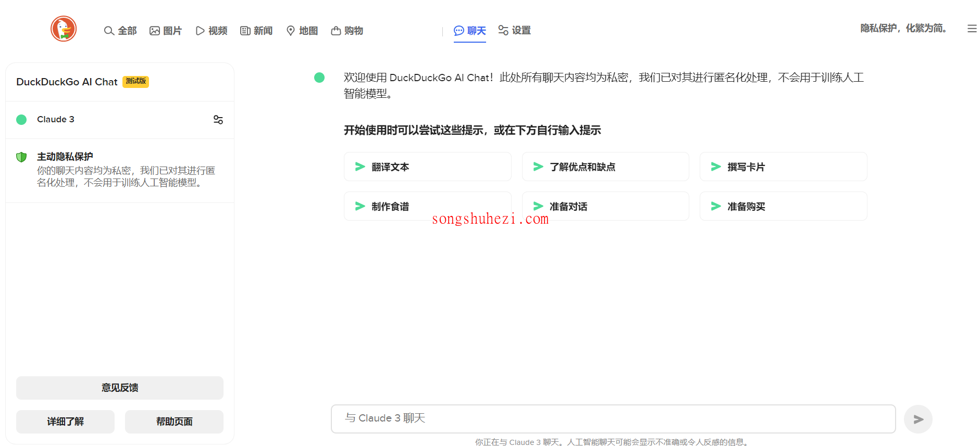Click the DuckDuckGo AI Chat title

pos(67,82)
